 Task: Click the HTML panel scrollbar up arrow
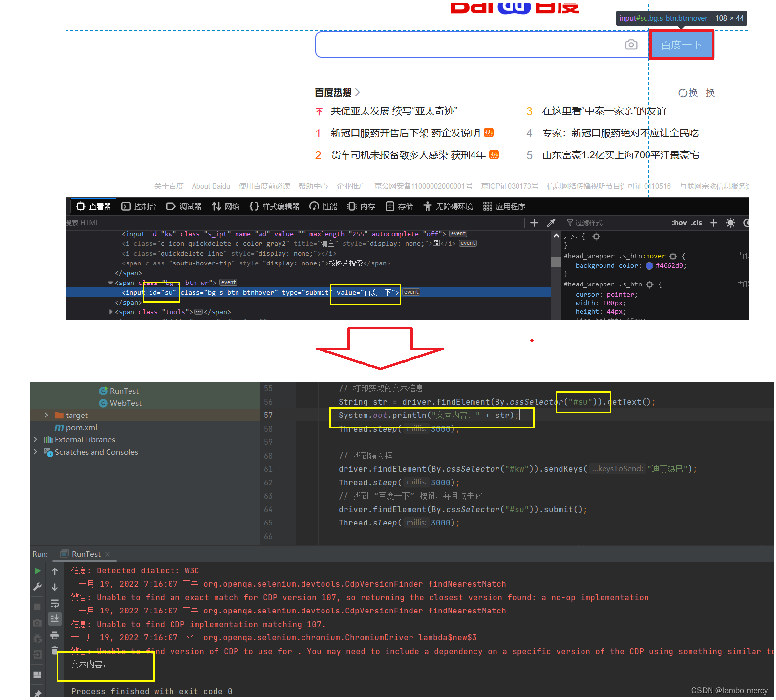(556, 236)
